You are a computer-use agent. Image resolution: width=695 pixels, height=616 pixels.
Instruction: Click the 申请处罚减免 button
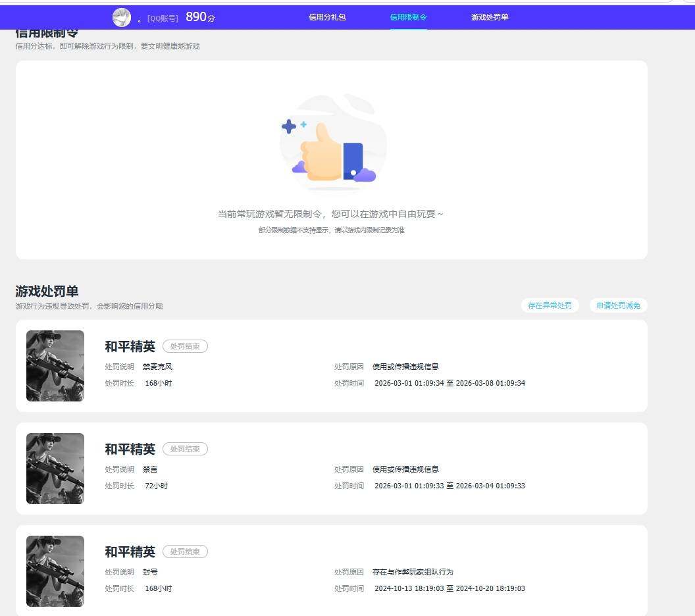coord(618,305)
